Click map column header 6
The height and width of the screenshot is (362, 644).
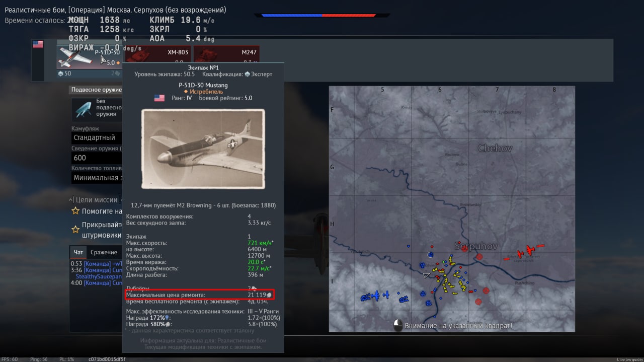(440, 90)
